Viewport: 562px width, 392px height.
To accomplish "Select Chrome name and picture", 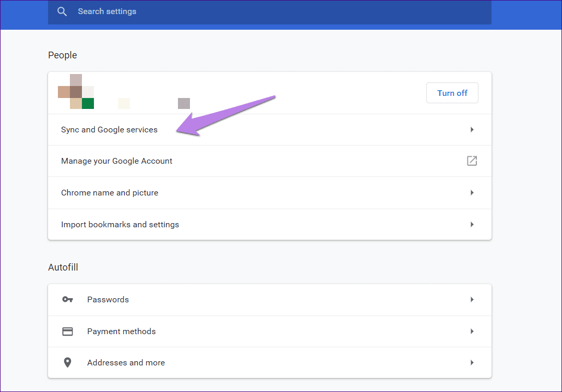I will (x=270, y=192).
